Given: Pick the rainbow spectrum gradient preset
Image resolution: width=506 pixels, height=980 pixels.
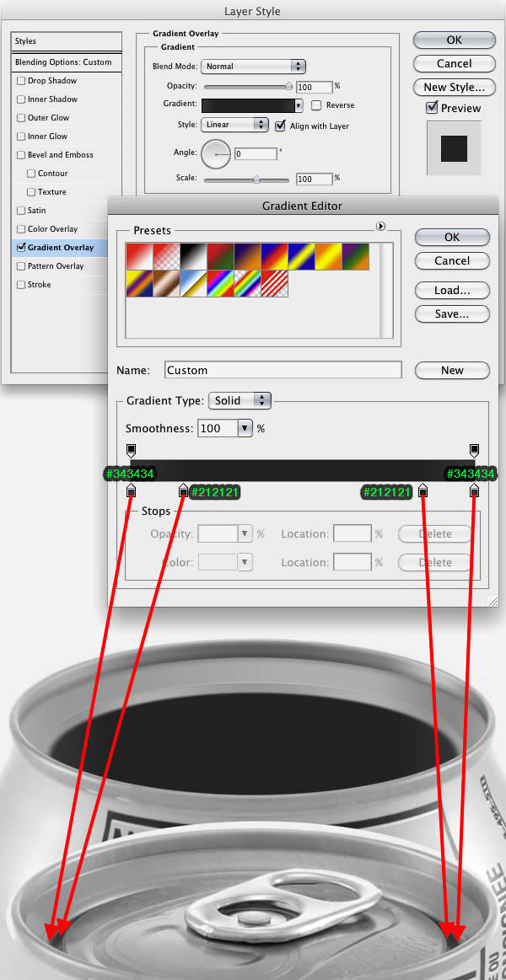Looking at the screenshot, I should coord(219,284).
